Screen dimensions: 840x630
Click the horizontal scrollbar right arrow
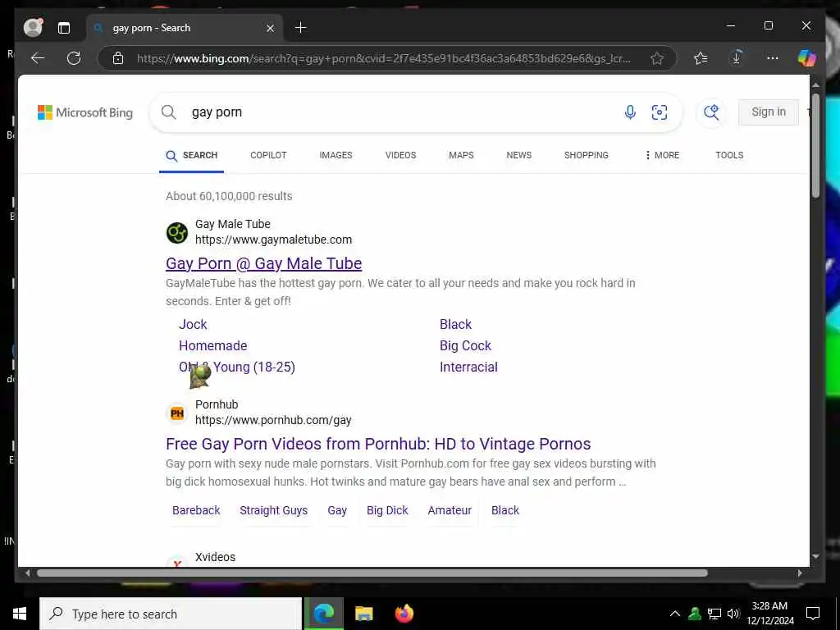800,573
